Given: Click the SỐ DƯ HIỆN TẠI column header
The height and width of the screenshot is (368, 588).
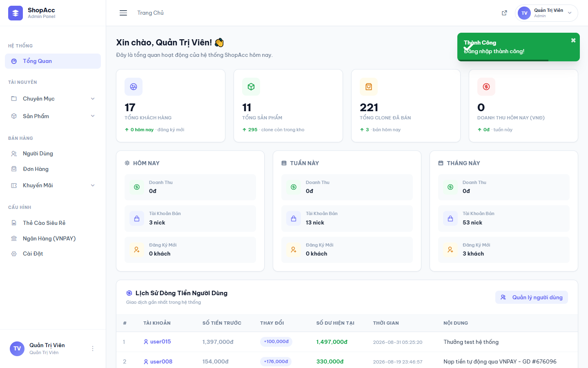Looking at the screenshot, I should pyautogui.click(x=335, y=323).
